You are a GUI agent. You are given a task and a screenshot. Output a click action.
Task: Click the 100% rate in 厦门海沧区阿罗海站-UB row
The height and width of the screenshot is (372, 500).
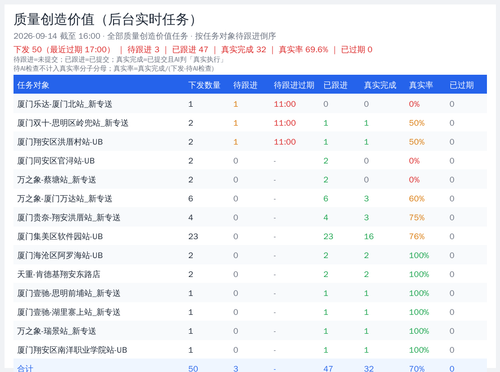pyautogui.click(x=419, y=256)
